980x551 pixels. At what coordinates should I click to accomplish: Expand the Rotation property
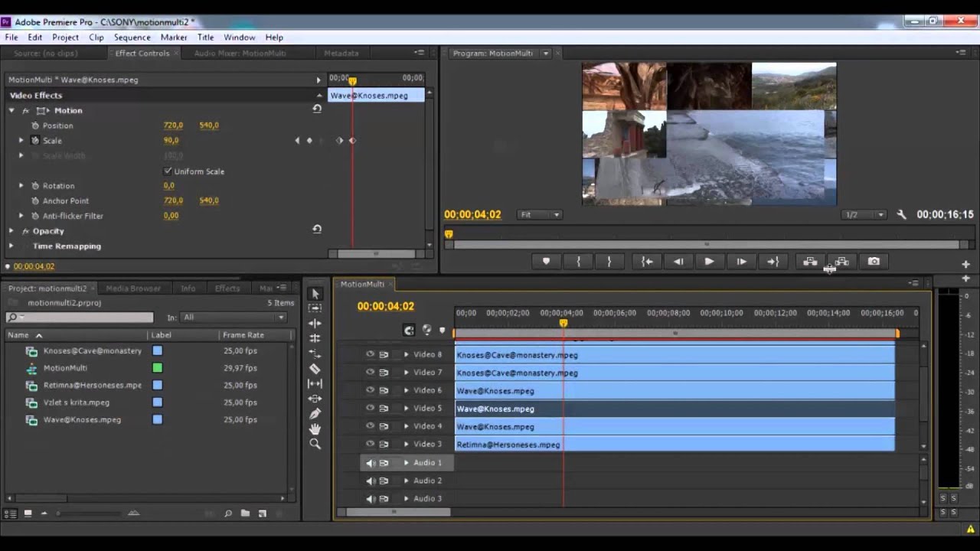pos(21,185)
